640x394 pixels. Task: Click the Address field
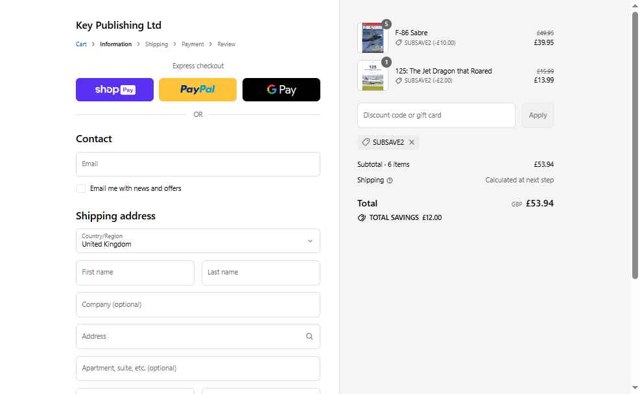[x=198, y=336]
